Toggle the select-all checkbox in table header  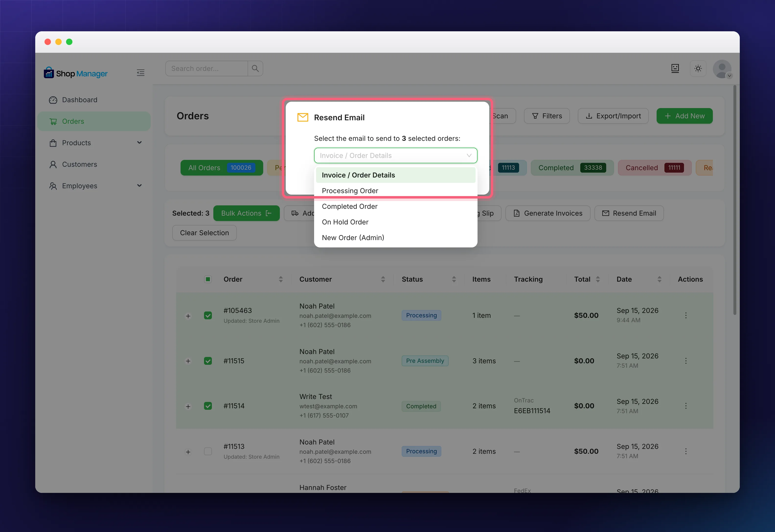(x=208, y=279)
